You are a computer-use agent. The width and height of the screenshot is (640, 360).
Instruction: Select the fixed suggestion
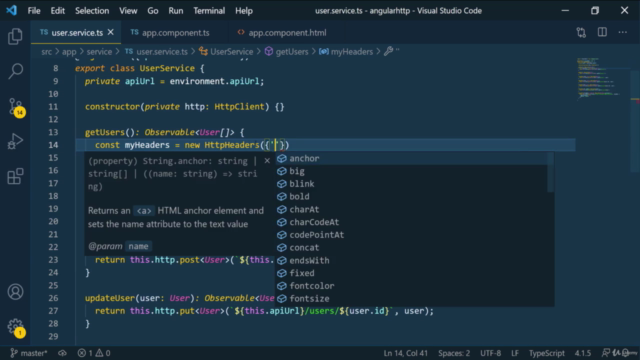(411, 273)
